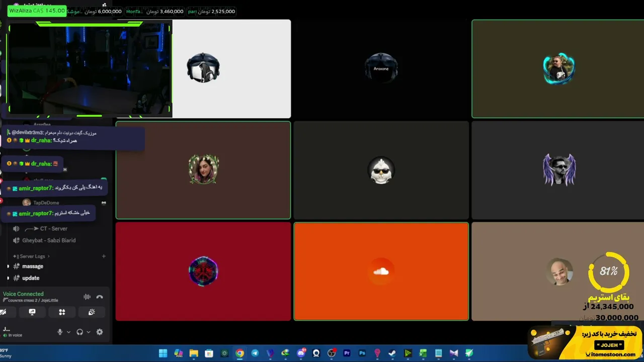Image resolution: width=644 pixels, height=362 pixels.
Task: Open Discord user settings gear
Action: tap(100, 332)
